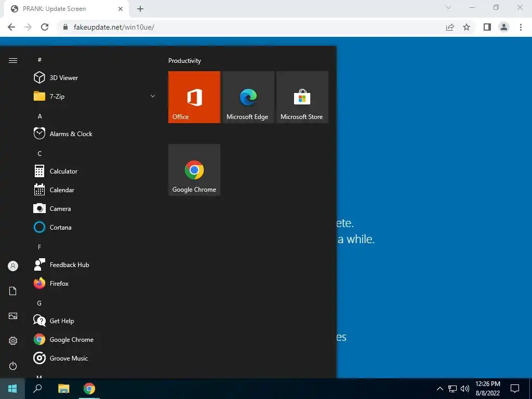Open volume control in tray
The width and height of the screenshot is (532, 399).
tap(465, 389)
